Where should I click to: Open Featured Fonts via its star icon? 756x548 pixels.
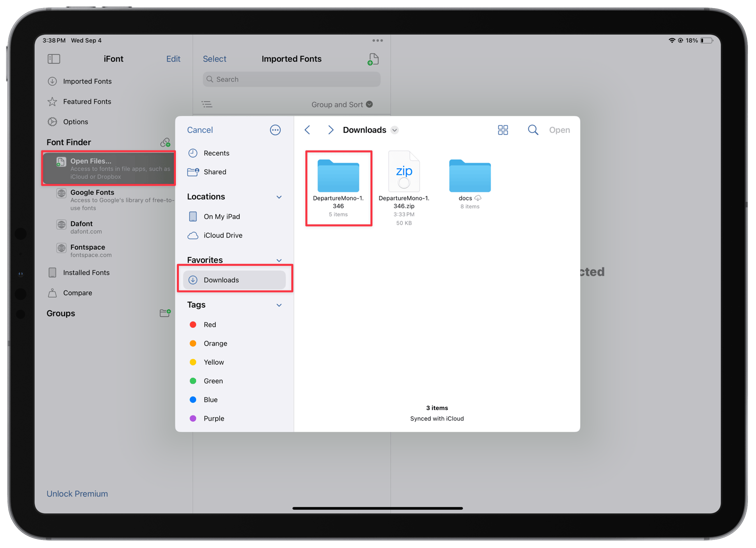52,101
